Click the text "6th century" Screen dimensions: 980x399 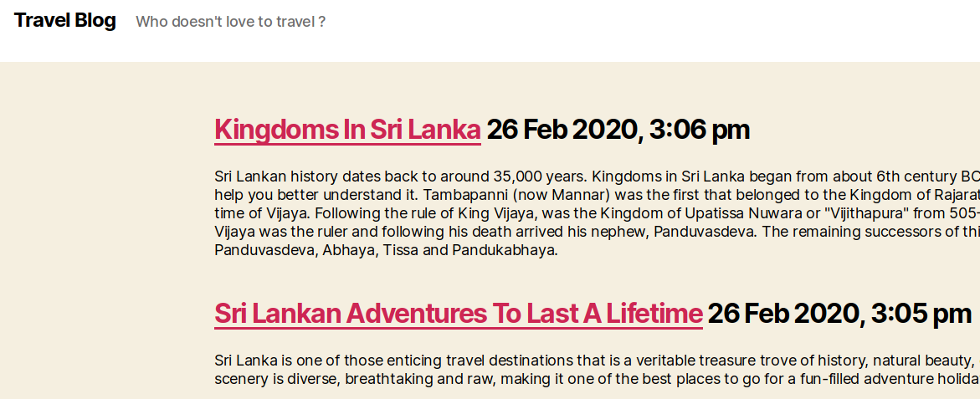tap(916, 176)
